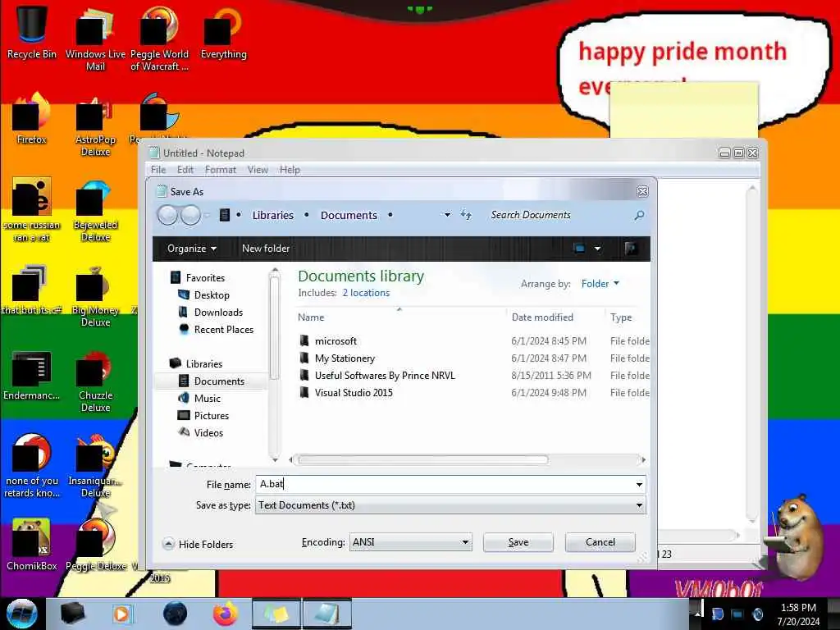The image size is (840, 630).
Task: Click the navigation pane vertical scrollbar
Action: (x=274, y=326)
